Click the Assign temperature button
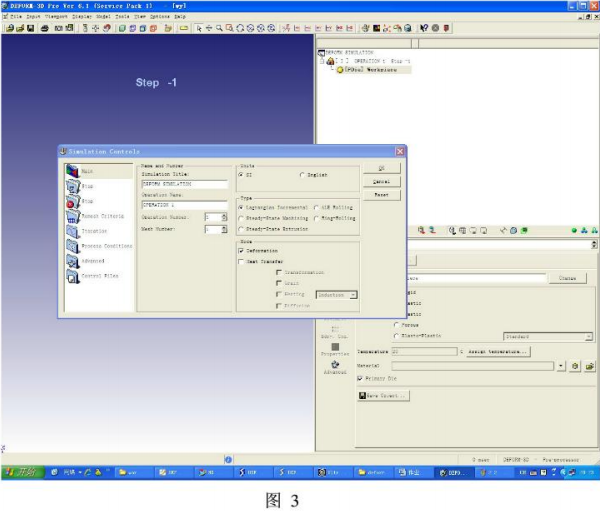600x511 pixels. pyautogui.click(x=497, y=352)
